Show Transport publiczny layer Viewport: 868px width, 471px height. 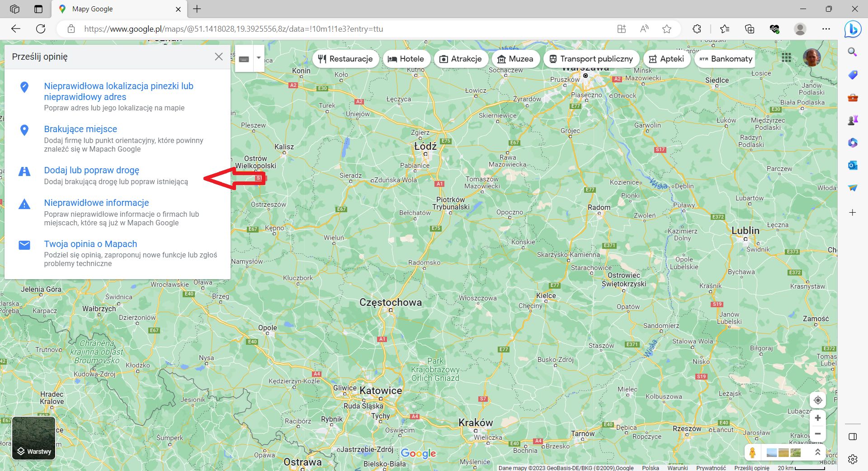click(552, 59)
